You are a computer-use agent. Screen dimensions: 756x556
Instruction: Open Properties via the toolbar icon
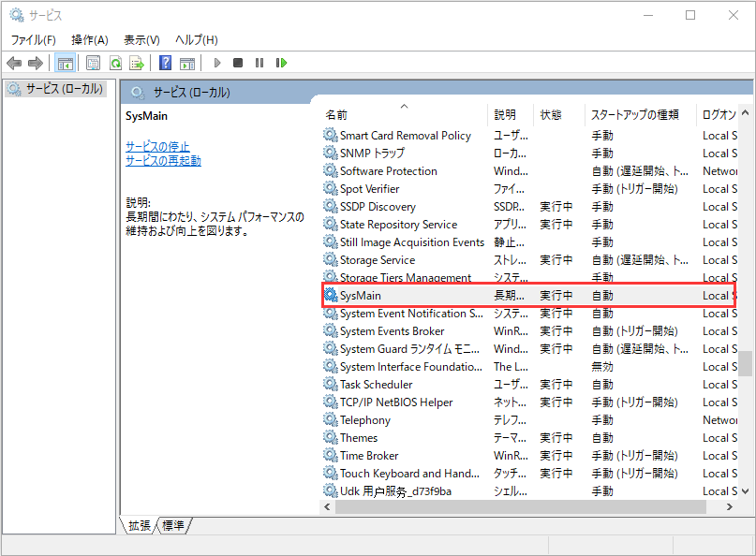[x=94, y=63]
